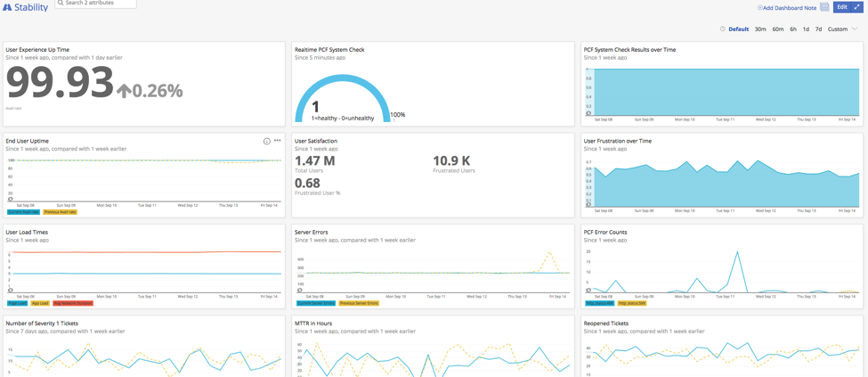This screenshot has height=377, width=868.
Task: Click the zero-axis marker icon in Server Errors
Action: [x=299, y=290]
